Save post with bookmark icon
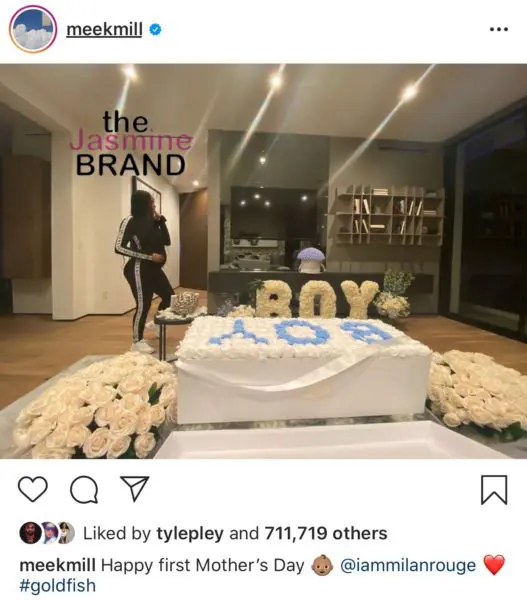Image resolution: width=527 pixels, height=600 pixels. click(x=494, y=490)
